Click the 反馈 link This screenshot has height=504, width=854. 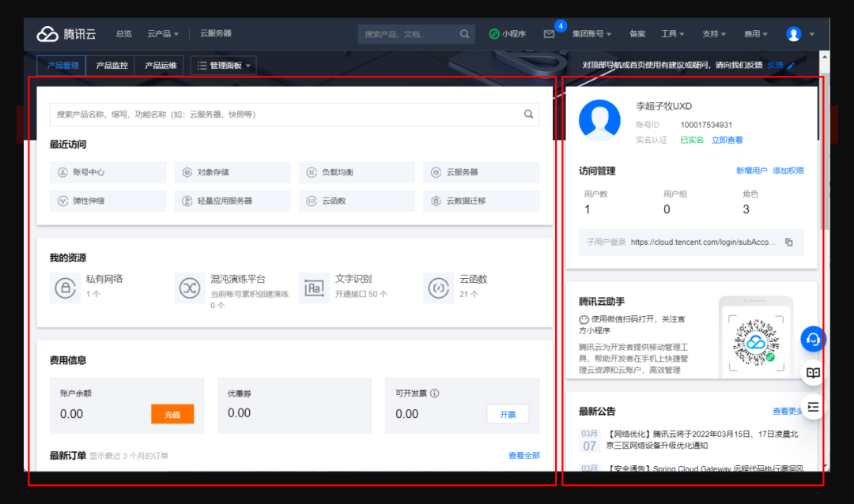[x=775, y=66]
